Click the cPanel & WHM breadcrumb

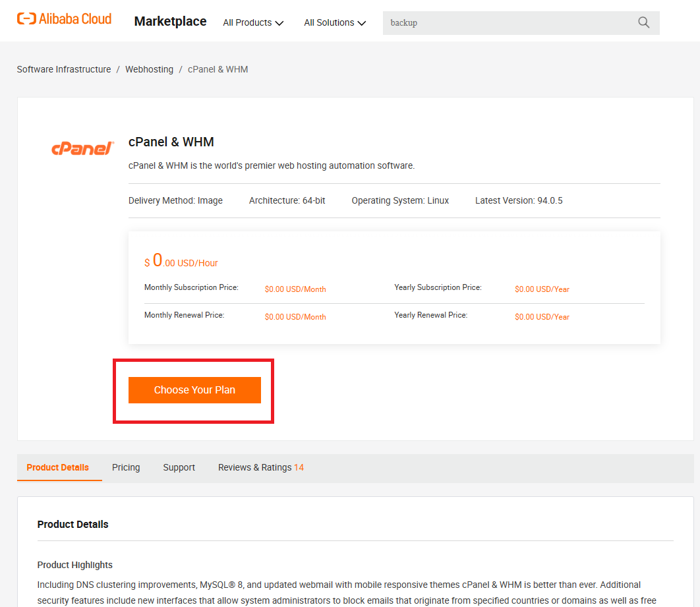pos(218,69)
